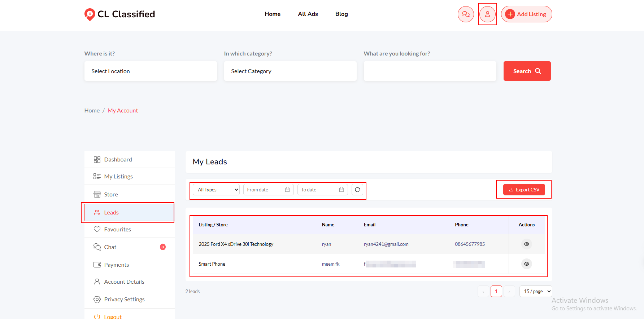The height and width of the screenshot is (319, 644).
Task: Open Chat in the sidebar
Action: pyautogui.click(x=130, y=247)
